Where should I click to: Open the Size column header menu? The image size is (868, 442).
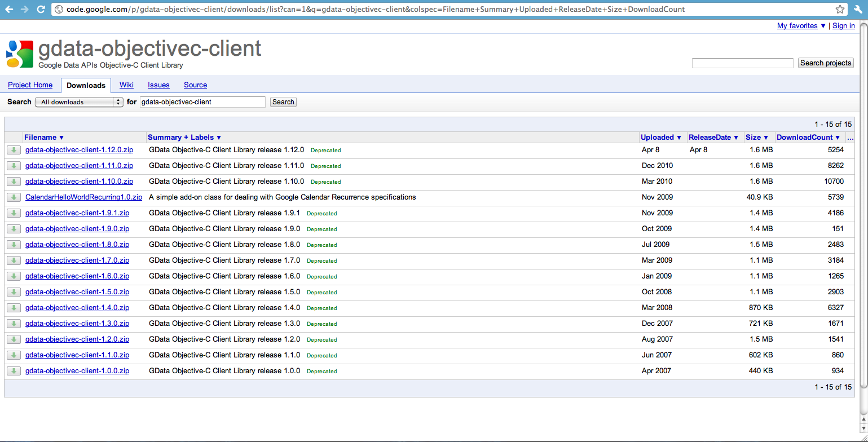tap(757, 138)
